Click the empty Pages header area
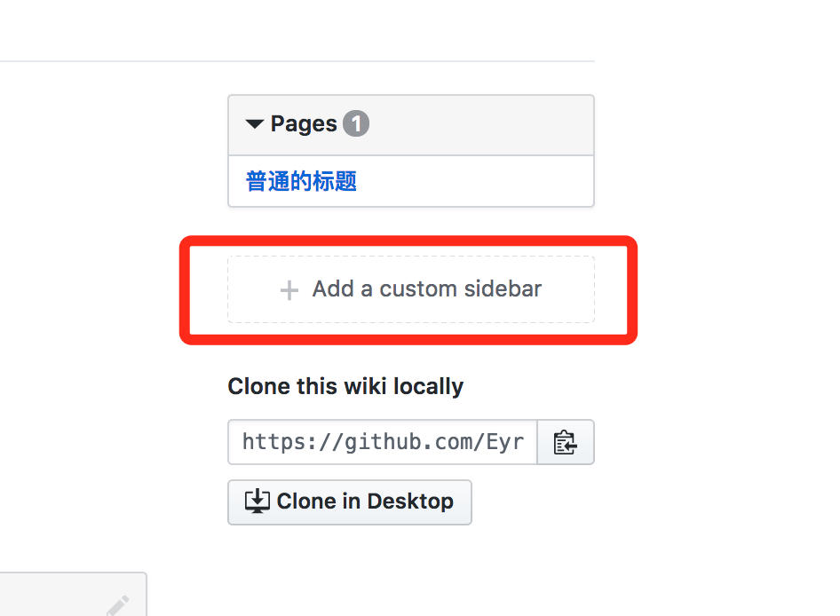Viewport: 840px width, 616px height. tap(481, 125)
